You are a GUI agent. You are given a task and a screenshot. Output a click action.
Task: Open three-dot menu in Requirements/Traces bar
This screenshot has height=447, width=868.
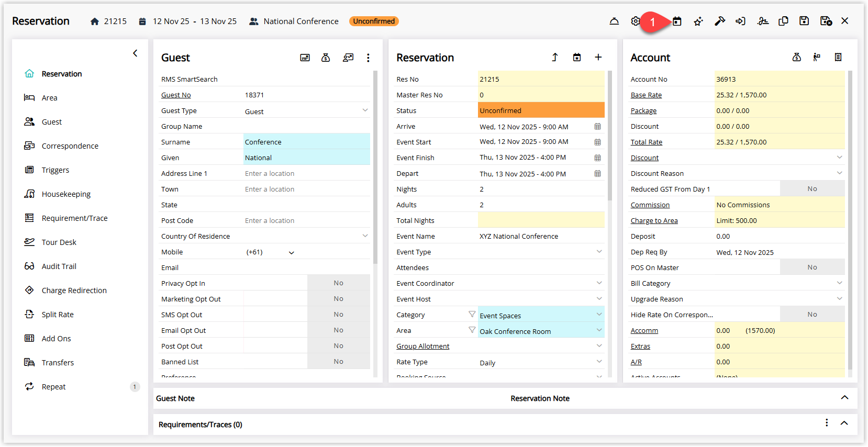pyautogui.click(x=827, y=423)
